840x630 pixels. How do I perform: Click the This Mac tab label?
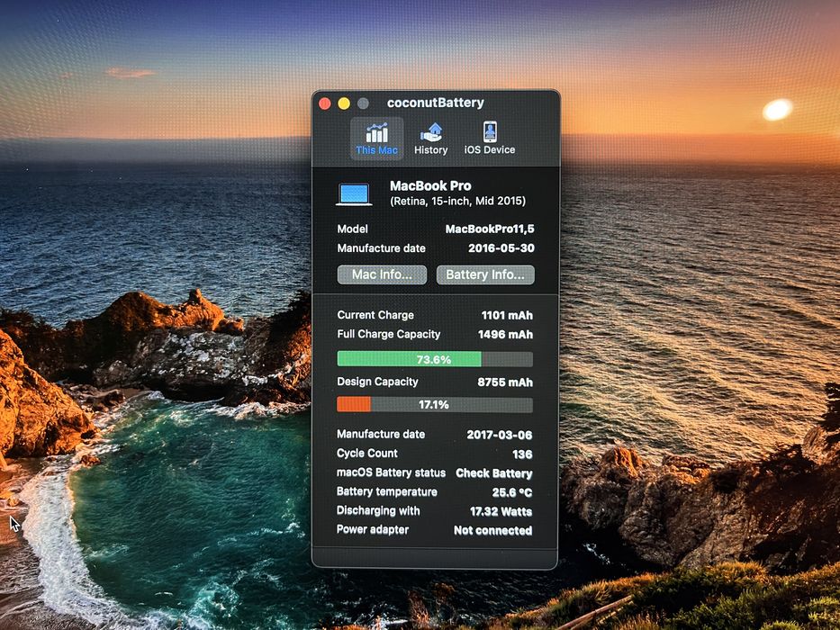tap(376, 150)
